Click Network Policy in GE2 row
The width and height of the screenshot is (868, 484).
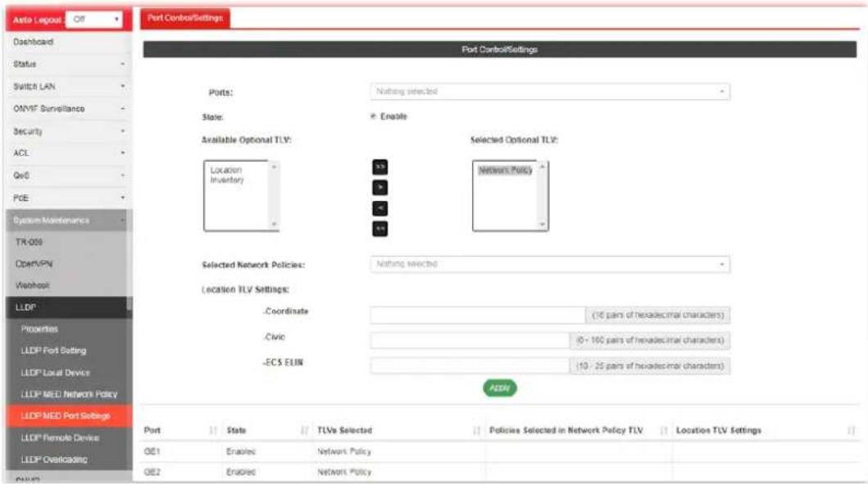tap(344, 473)
